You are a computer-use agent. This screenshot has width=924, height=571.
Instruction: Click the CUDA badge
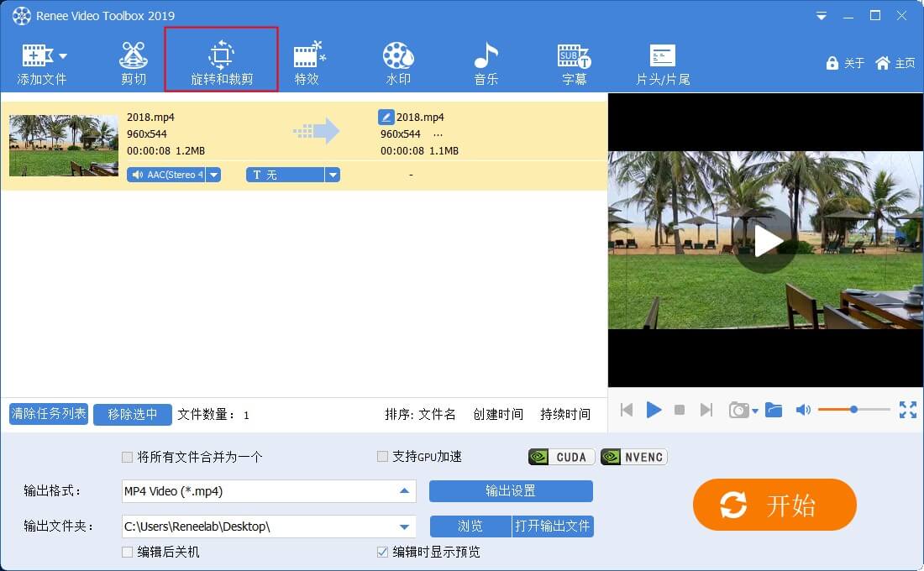(562, 457)
